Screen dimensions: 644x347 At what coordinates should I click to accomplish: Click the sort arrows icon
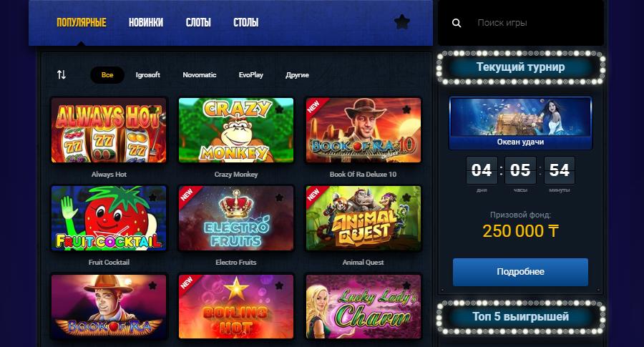(62, 74)
